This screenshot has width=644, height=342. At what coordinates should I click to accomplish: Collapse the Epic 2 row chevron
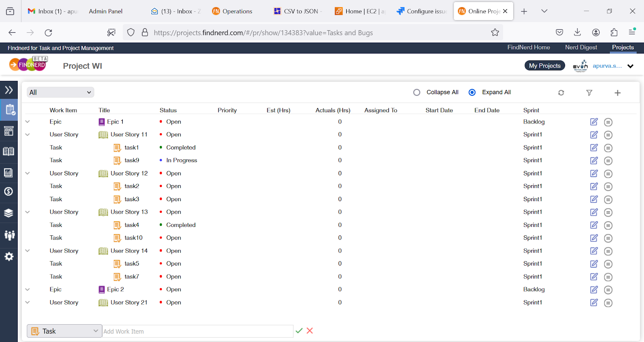[27, 289]
